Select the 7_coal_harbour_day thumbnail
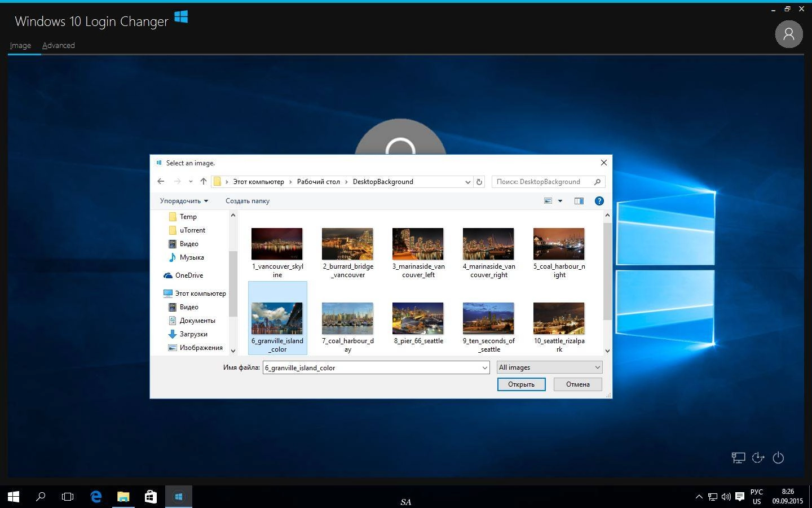812x508 pixels. pyautogui.click(x=347, y=318)
